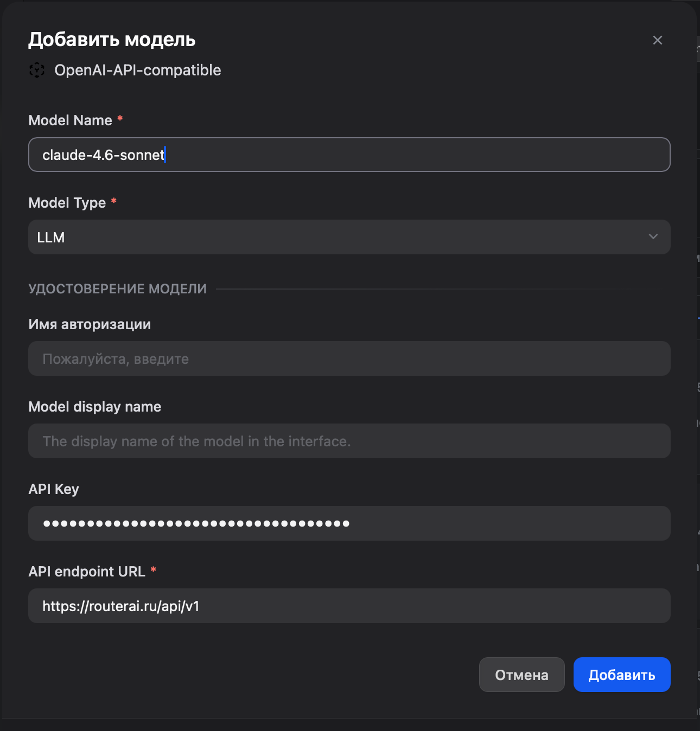Close the Добавить модель dialog
This screenshot has height=731, width=700.
pyautogui.click(x=657, y=40)
